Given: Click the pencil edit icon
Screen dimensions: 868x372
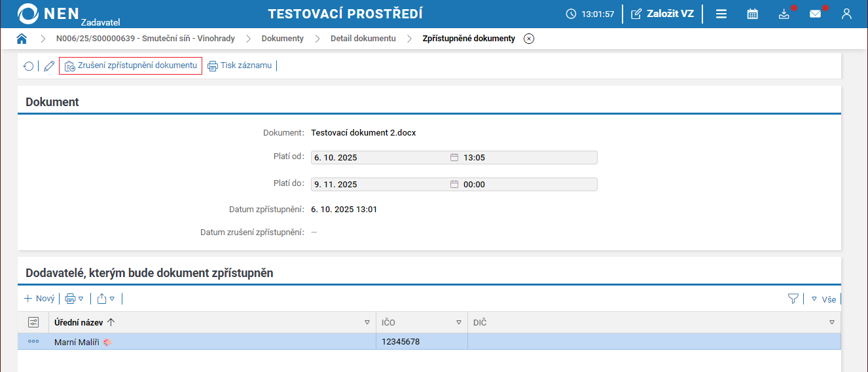Looking at the screenshot, I should click(49, 66).
